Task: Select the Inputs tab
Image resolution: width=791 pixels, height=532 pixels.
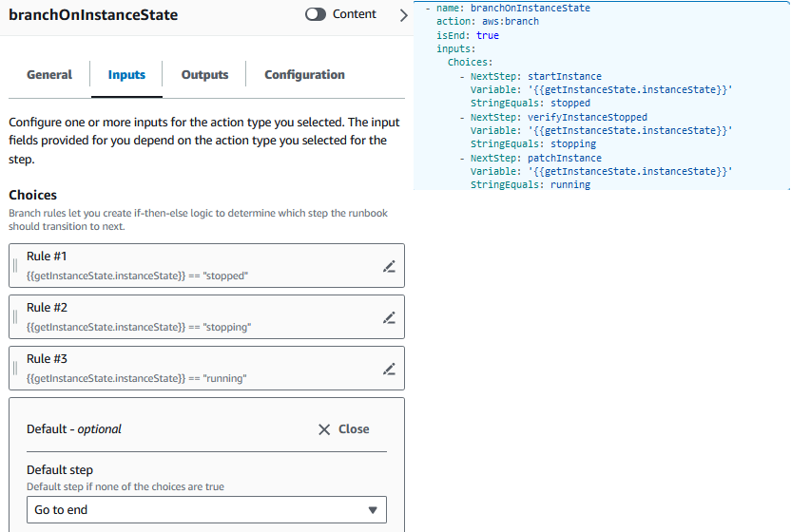Action: [126, 75]
